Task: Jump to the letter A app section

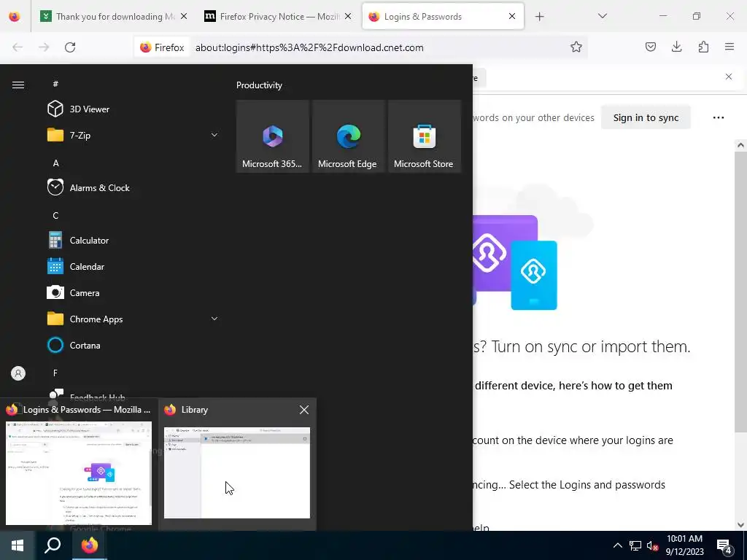Action: click(x=55, y=163)
